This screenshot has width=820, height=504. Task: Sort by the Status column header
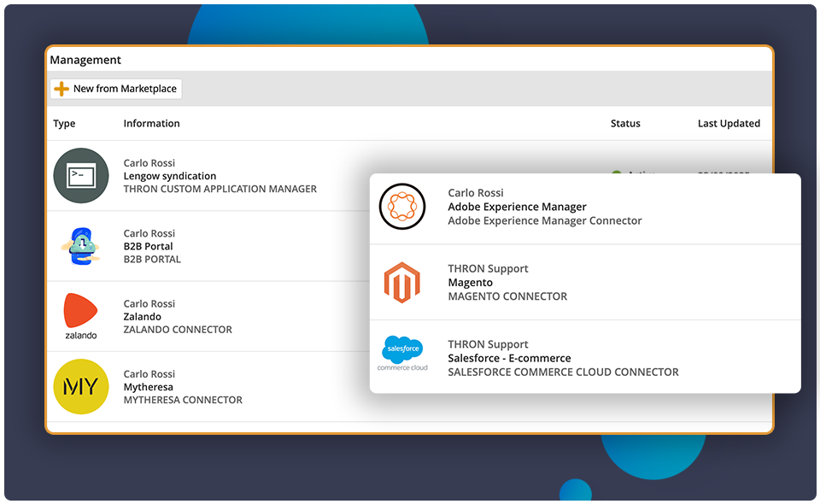coord(625,124)
